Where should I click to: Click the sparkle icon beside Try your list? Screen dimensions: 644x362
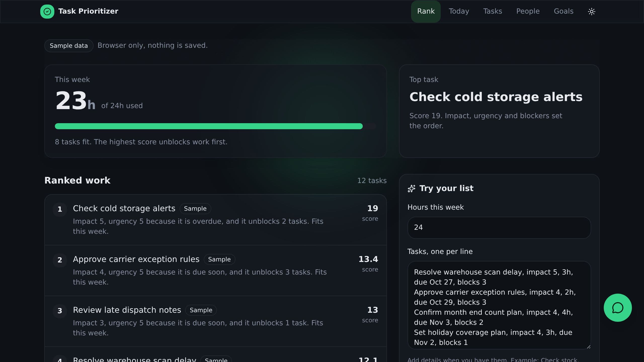pos(412,189)
